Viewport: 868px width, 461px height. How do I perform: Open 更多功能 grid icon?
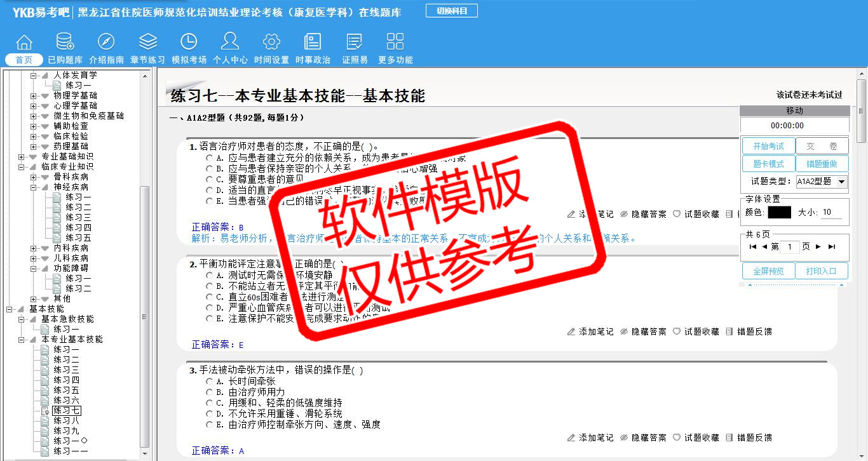point(395,42)
